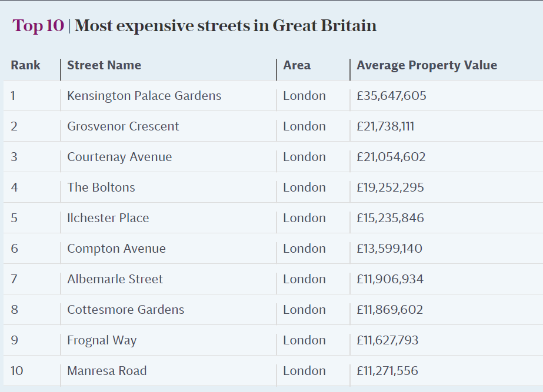Click the £21,738,111 value for Grosvenor Crescent
The width and height of the screenshot is (543, 392).
[x=385, y=126]
